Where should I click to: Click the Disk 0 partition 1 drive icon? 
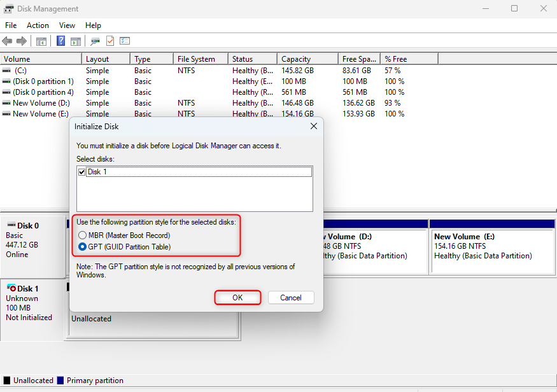(x=6, y=81)
